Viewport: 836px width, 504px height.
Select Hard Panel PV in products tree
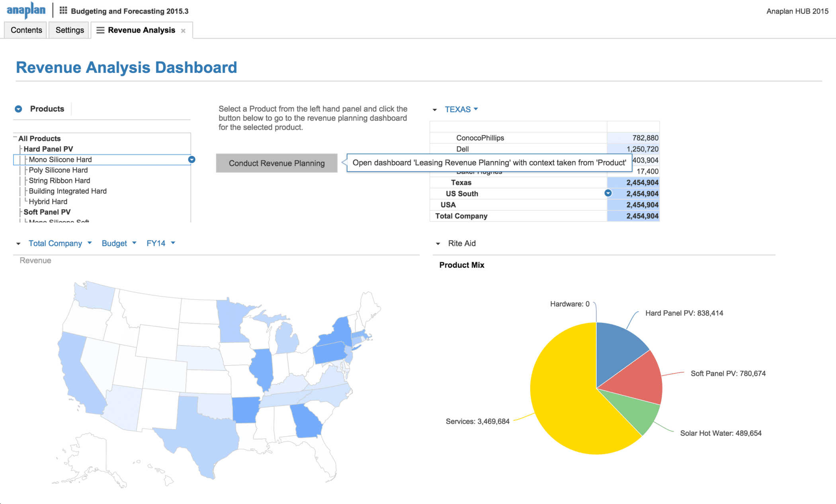tap(48, 149)
